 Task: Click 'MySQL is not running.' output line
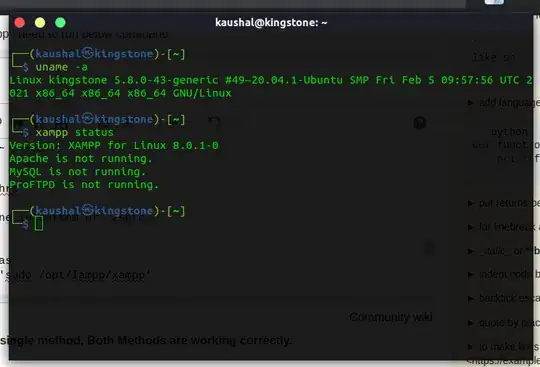(x=78, y=172)
